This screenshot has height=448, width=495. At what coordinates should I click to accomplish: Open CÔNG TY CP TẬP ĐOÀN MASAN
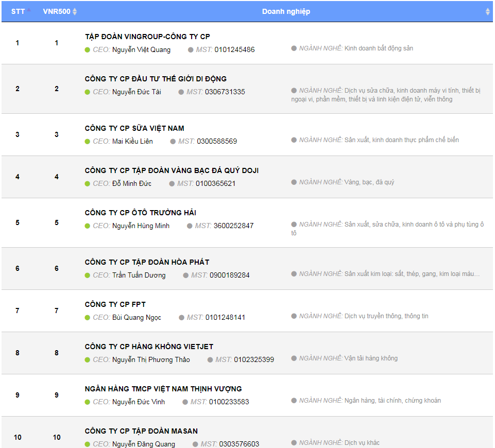(141, 431)
